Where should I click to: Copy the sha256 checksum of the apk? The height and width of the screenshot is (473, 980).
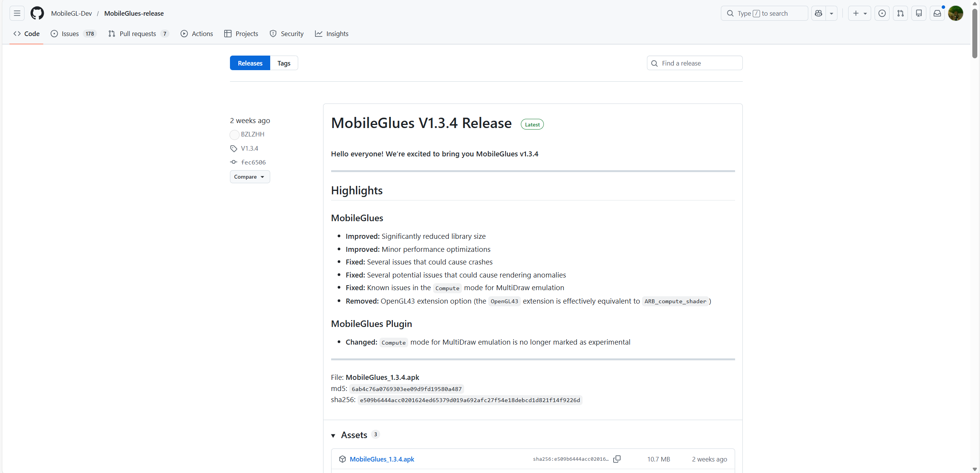pyautogui.click(x=616, y=459)
